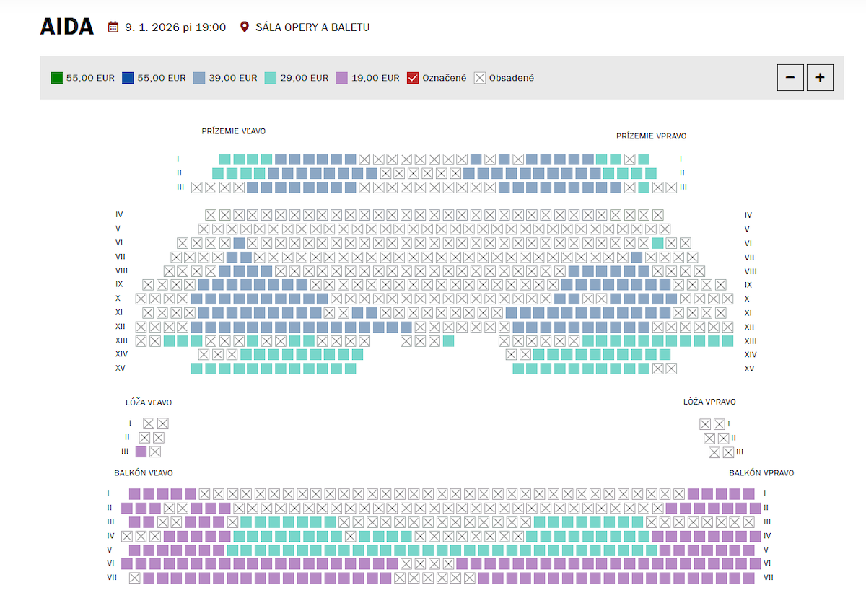The height and width of the screenshot is (616, 866).
Task: Select the lone teal seat in Prízemie row VI
Action: pyautogui.click(x=657, y=243)
